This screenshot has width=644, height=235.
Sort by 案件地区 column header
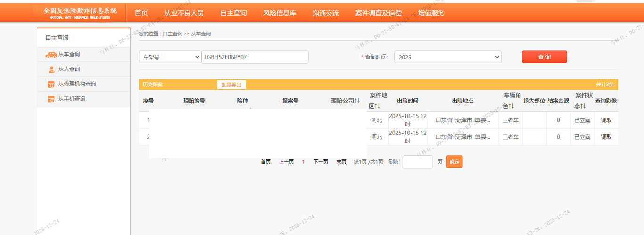coord(378,101)
